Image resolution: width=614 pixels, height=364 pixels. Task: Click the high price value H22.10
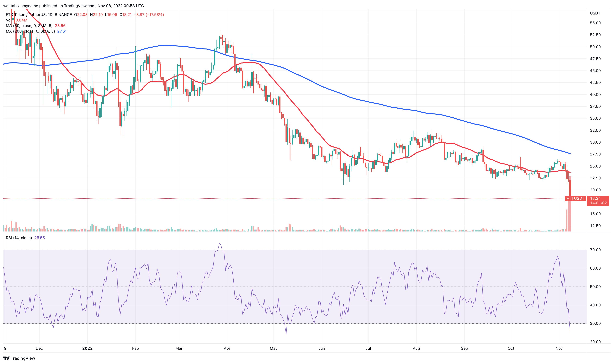tap(97, 15)
